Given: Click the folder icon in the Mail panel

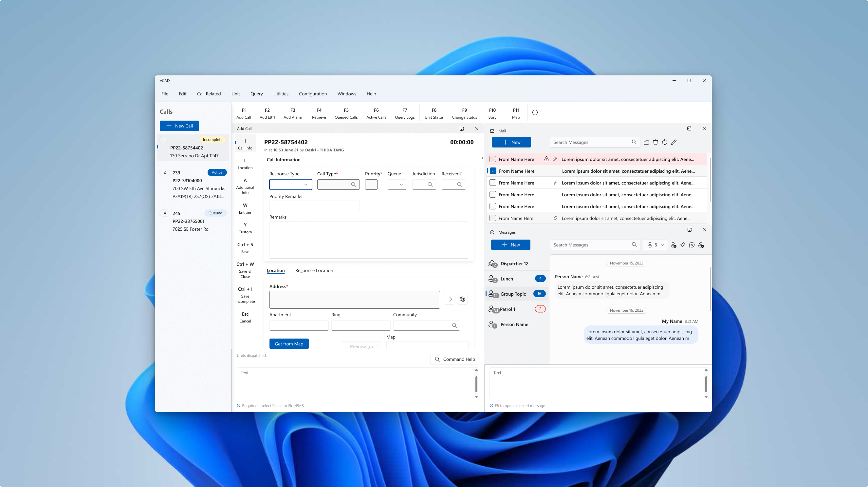Looking at the screenshot, I should [646, 142].
